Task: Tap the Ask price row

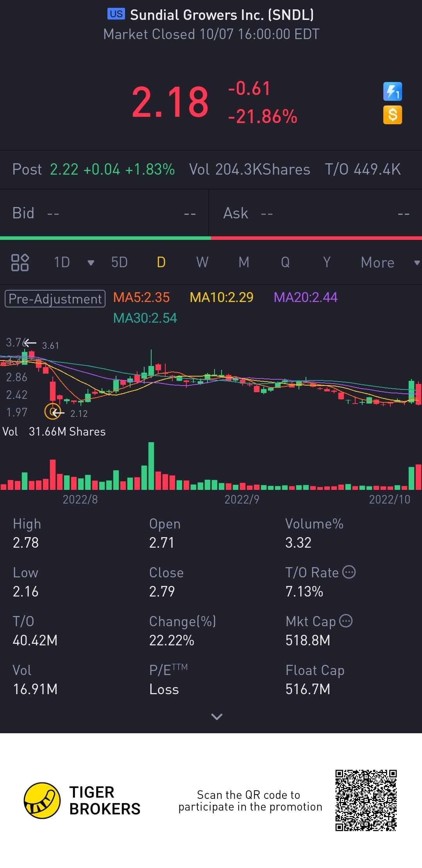Action: (x=316, y=213)
